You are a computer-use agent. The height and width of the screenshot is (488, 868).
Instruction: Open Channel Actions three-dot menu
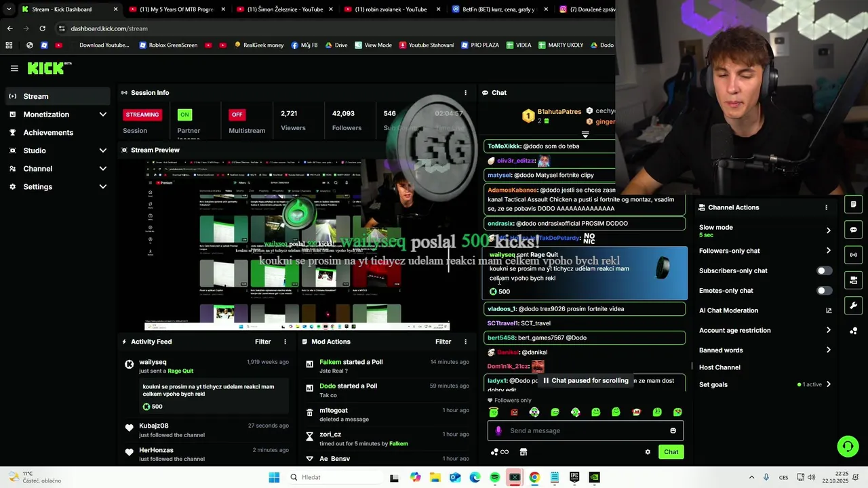click(826, 207)
